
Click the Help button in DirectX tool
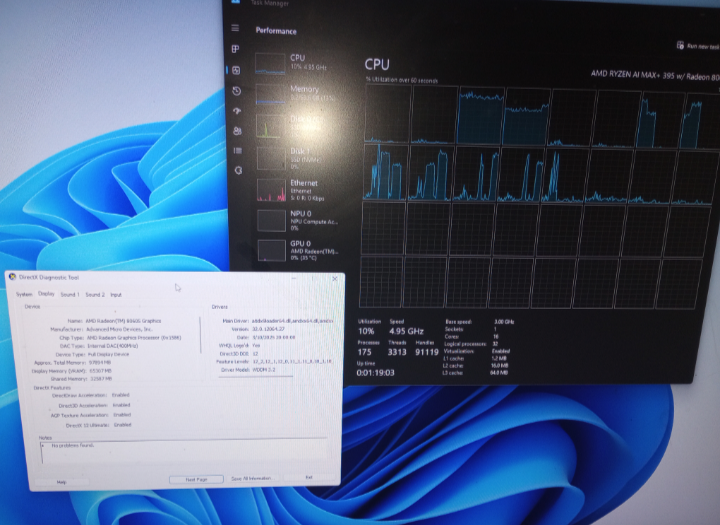click(x=62, y=482)
